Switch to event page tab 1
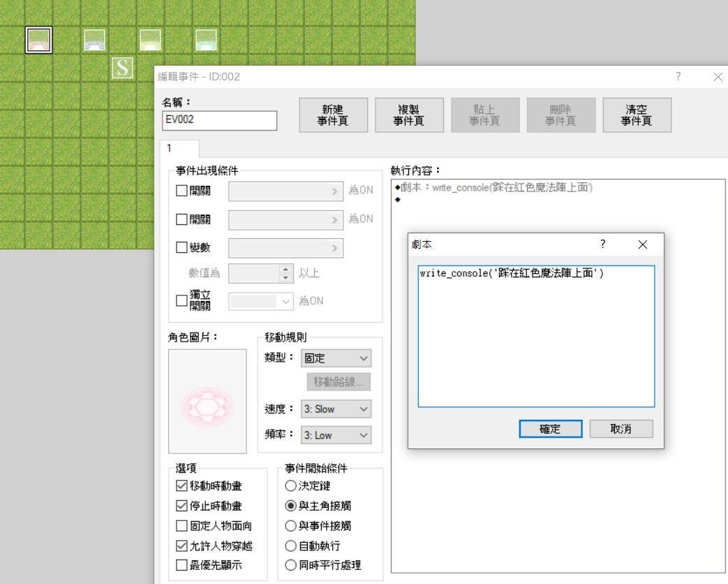The width and height of the screenshot is (728, 584). pos(179,148)
